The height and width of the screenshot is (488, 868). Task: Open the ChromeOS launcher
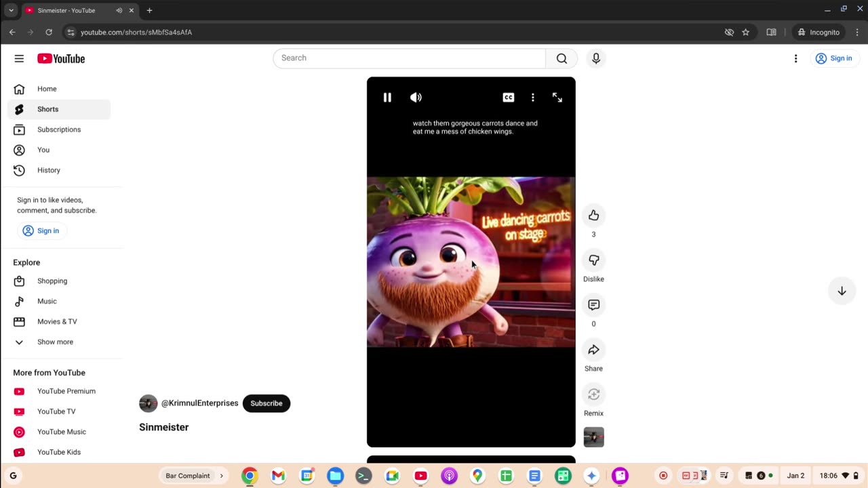13,476
